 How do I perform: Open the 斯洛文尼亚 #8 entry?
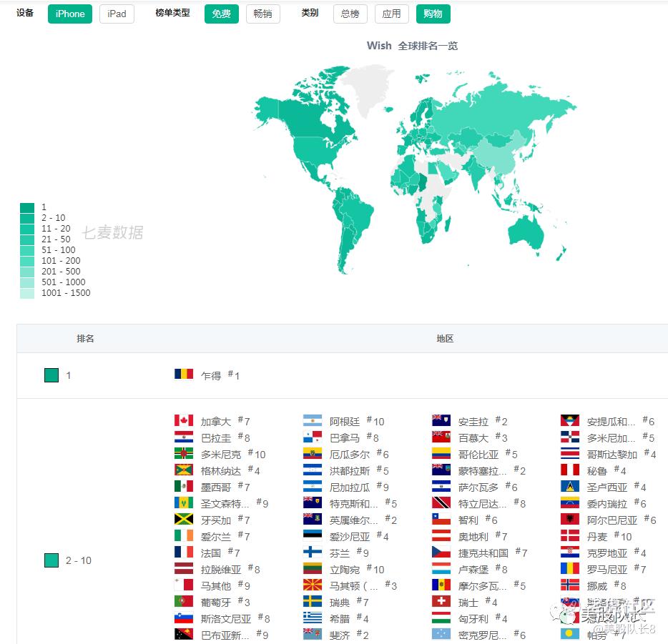(x=222, y=618)
